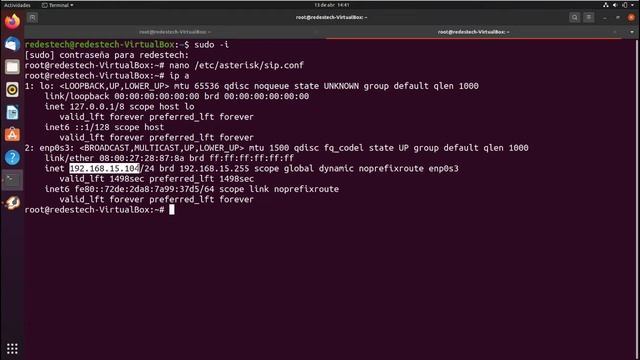This screenshot has height=360, width=640.
Task: Close the second terminal tab
Action: [x=615, y=32]
